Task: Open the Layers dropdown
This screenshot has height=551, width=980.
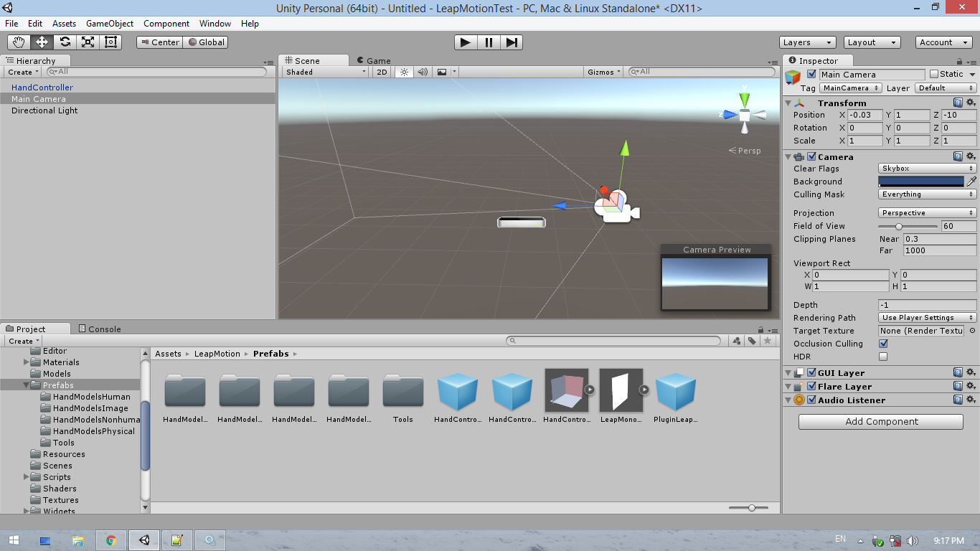Action: tap(807, 42)
